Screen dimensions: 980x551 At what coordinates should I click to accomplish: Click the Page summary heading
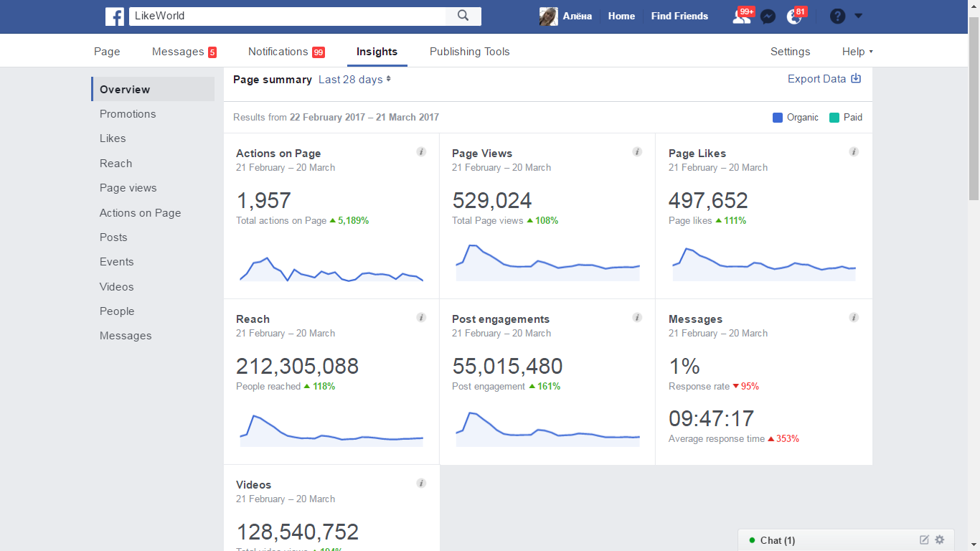[273, 80]
